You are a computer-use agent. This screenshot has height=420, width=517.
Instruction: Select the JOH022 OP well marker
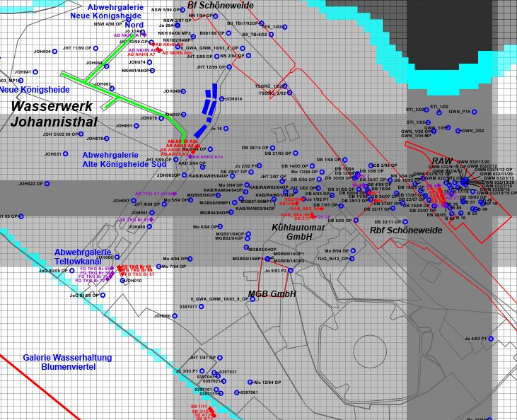[47, 184]
